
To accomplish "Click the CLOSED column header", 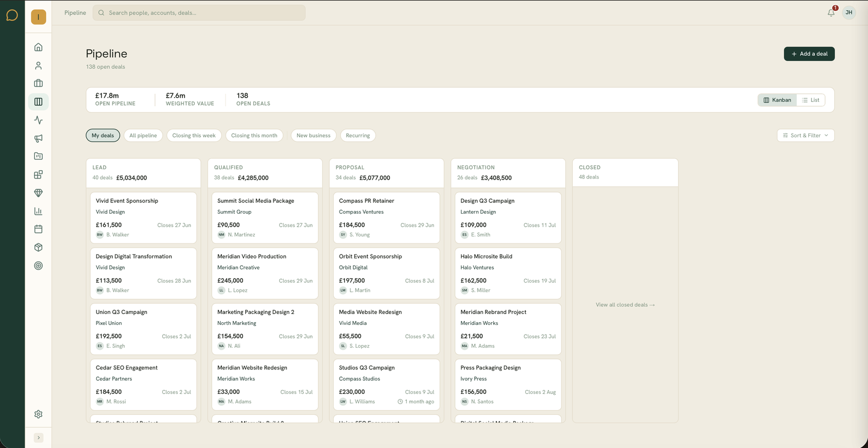I will click(x=625, y=173).
